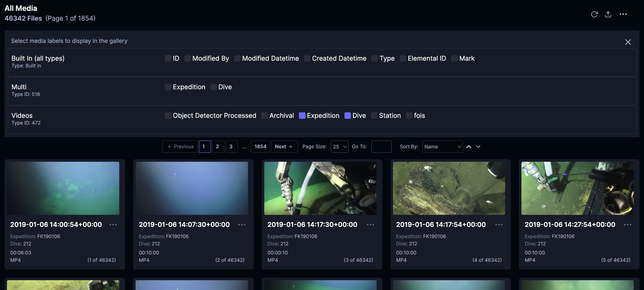Click the Next page button
644x290 pixels.
[x=284, y=146]
